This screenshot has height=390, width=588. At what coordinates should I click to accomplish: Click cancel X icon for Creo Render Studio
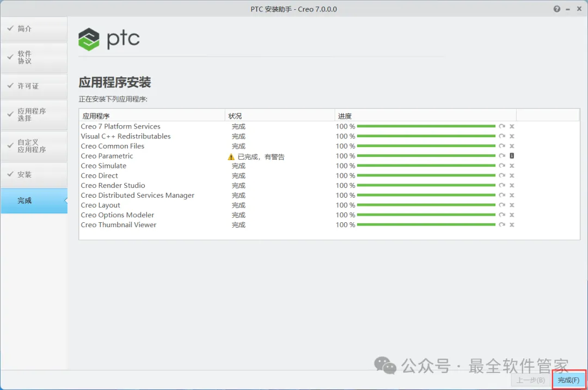click(x=512, y=185)
